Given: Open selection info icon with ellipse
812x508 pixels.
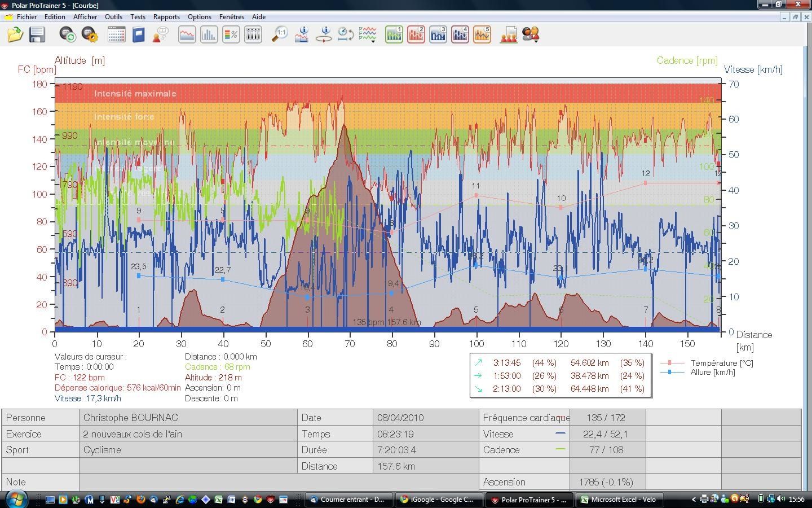Looking at the screenshot, I should (x=324, y=35).
